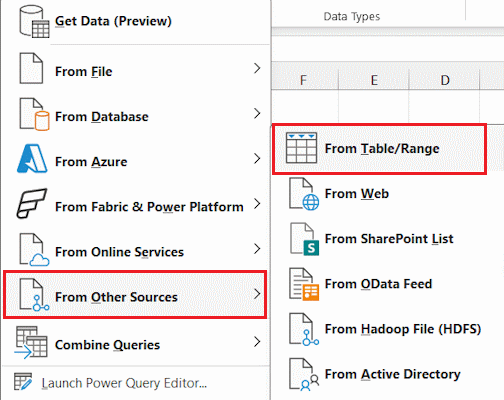Select From Web option

(387, 194)
